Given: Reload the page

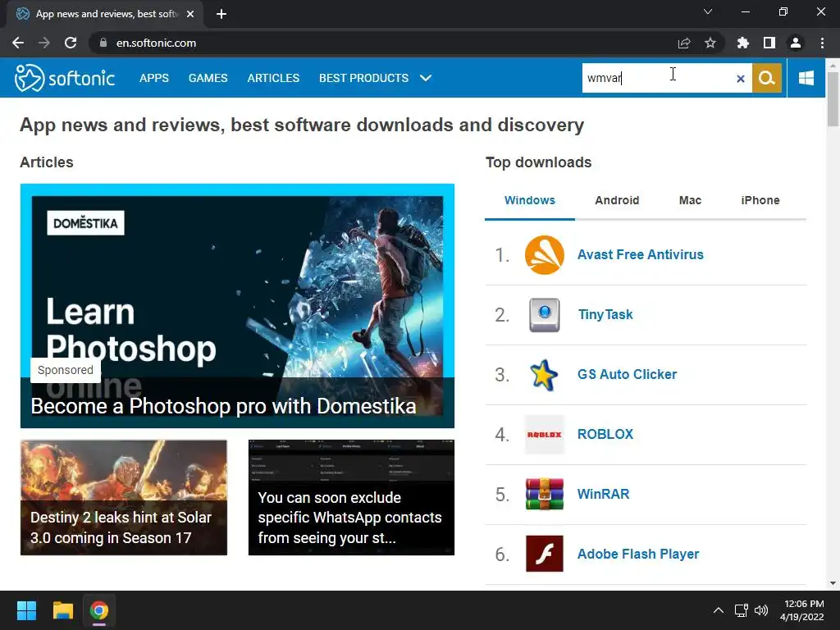Looking at the screenshot, I should point(71,43).
